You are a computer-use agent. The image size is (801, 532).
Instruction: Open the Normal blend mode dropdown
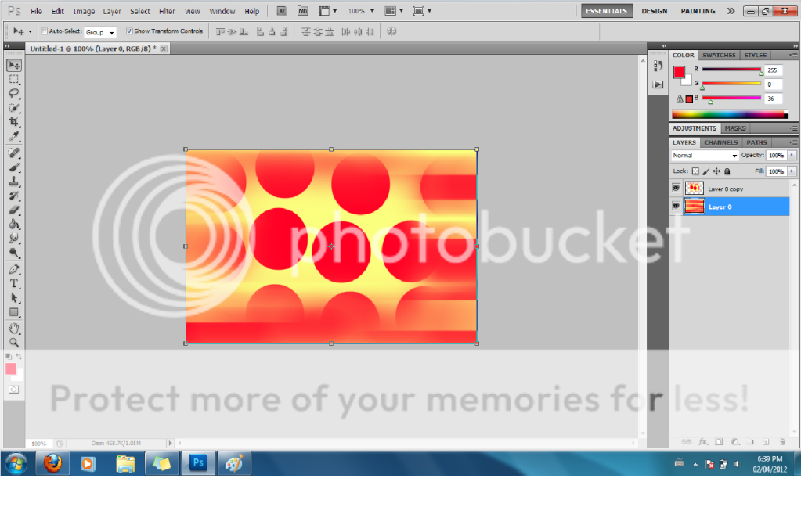(x=705, y=156)
